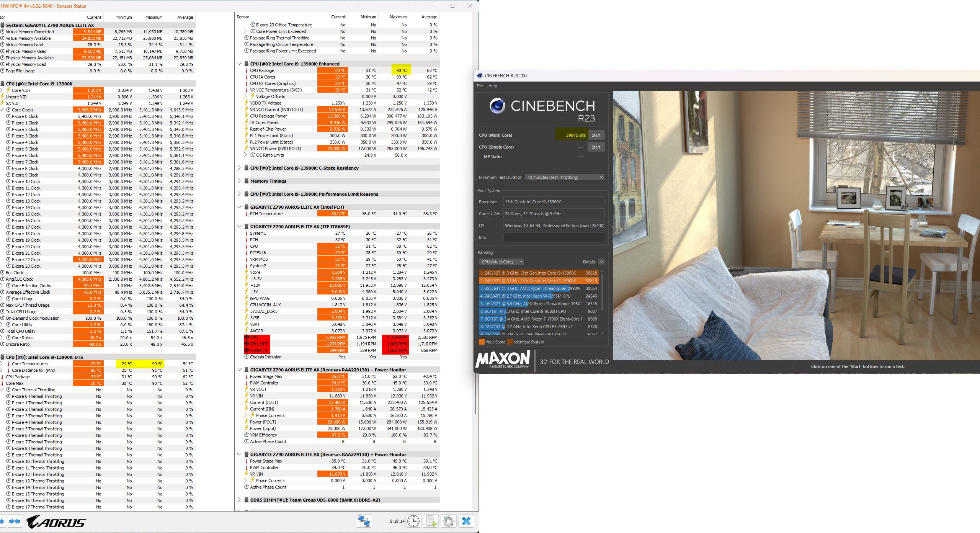Click the network computers remote icon

[363, 521]
